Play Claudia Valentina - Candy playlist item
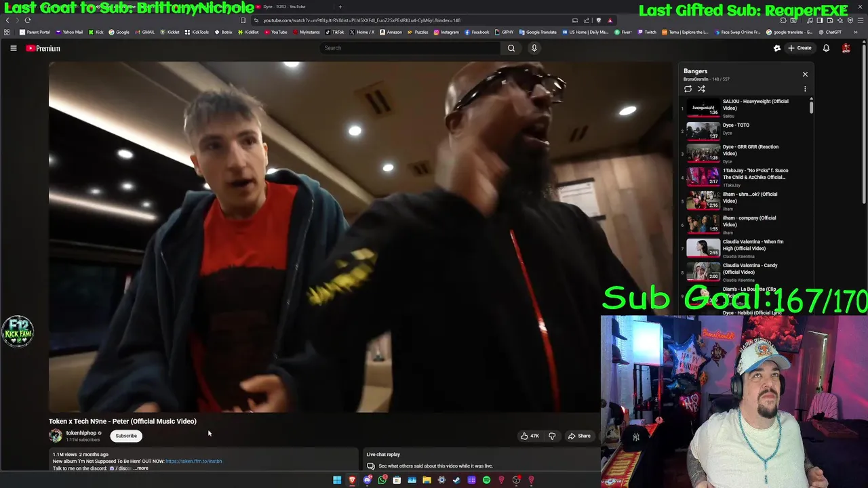Image resolution: width=868 pixels, height=488 pixels. click(x=744, y=272)
